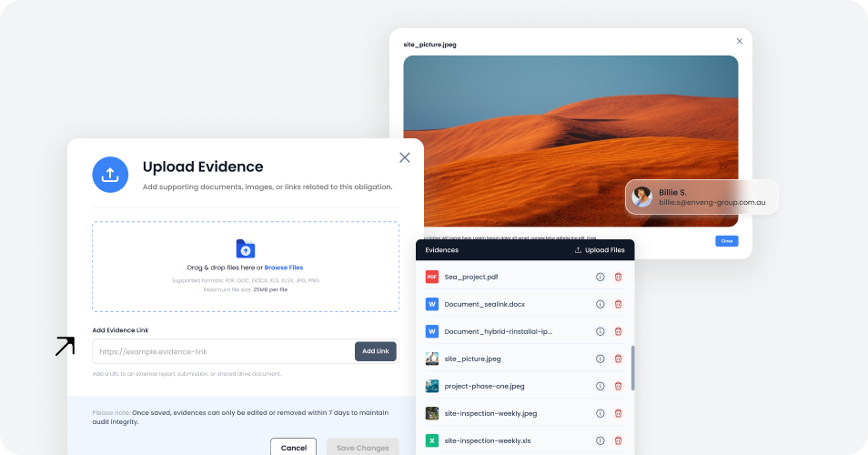Click the blue Close button under image
Screen dimensions: 868x455
click(726, 241)
